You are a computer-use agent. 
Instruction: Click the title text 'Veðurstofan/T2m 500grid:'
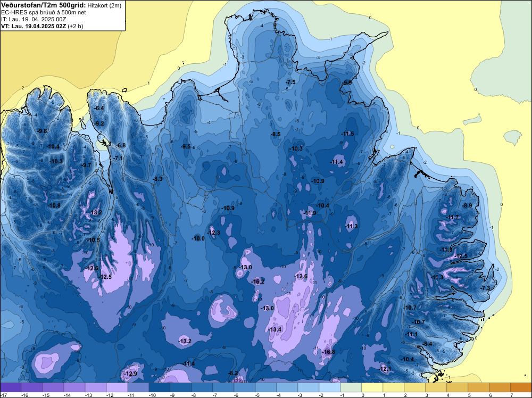[x=44, y=5]
